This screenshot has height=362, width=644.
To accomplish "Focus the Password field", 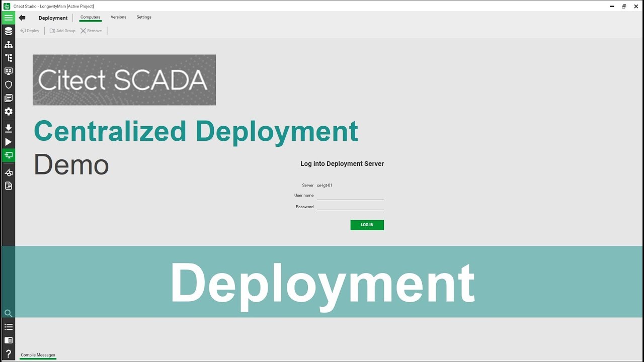I will click(350, 206).
